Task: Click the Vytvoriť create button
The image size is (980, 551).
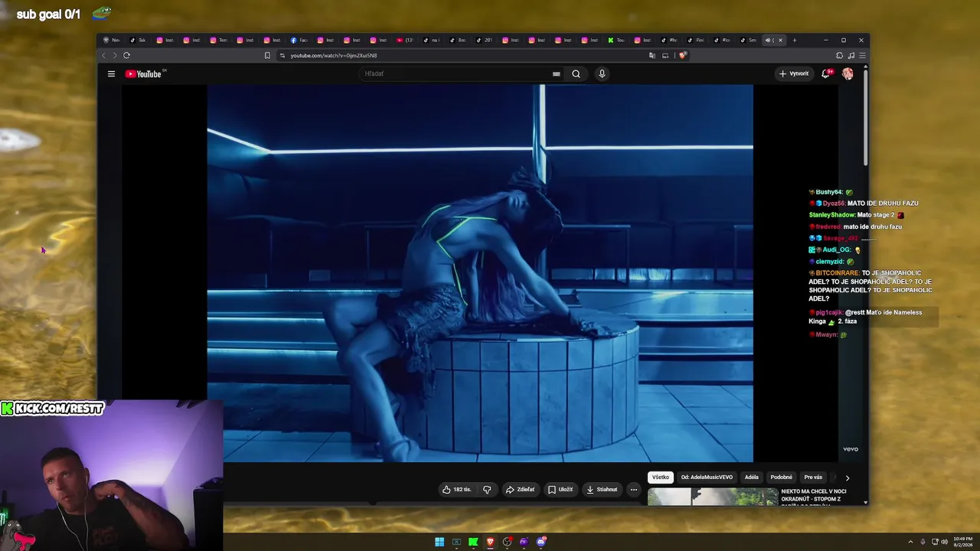Action: click(793, 74)
